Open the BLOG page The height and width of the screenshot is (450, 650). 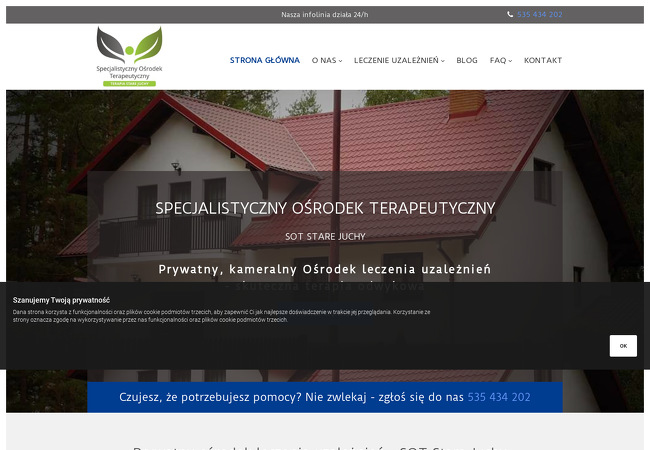pyautogui.click(x=467, y=60)
